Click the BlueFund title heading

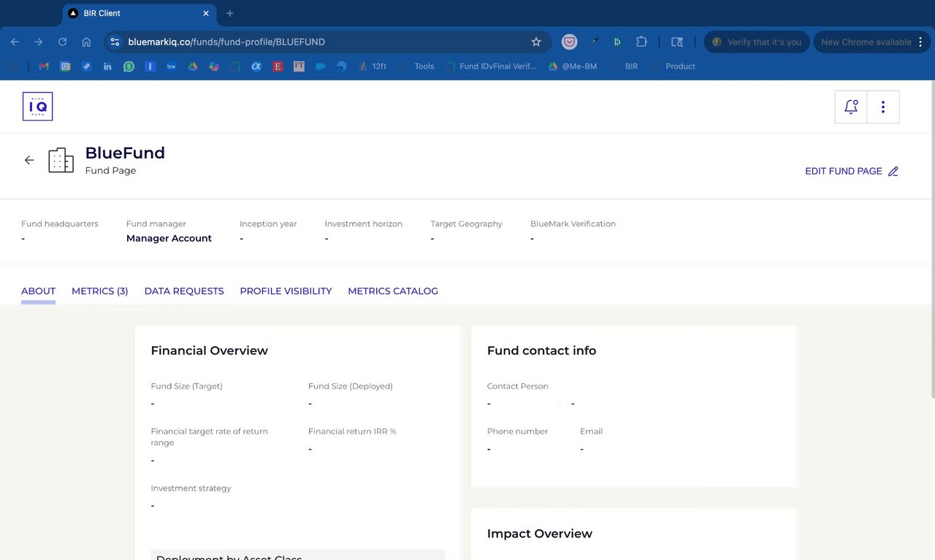125,153
